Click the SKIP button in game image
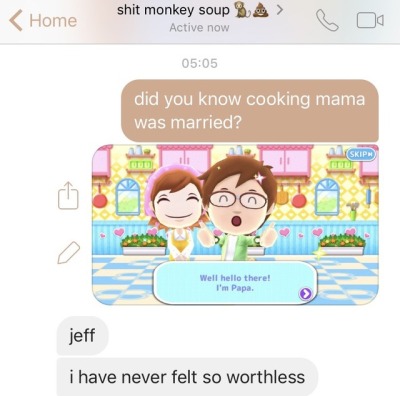 pos(361,154)
